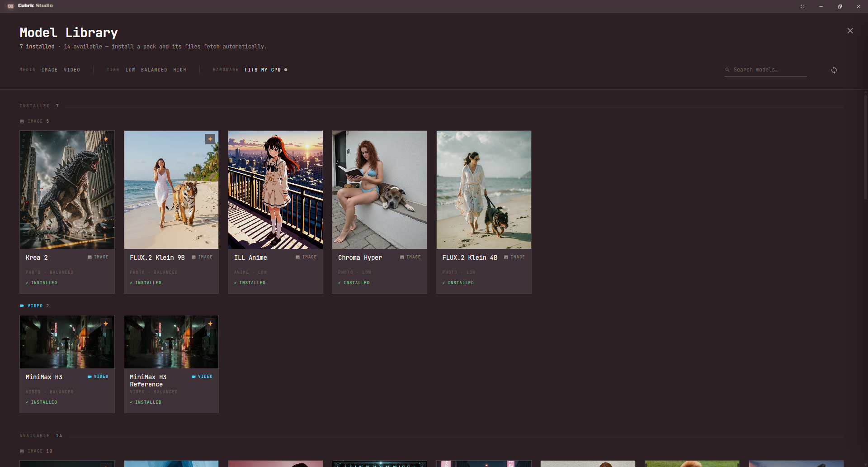The image size is (868, 467).
Task: Click the FLUX.2 Klein 4B model name
Action: (470, 257)
